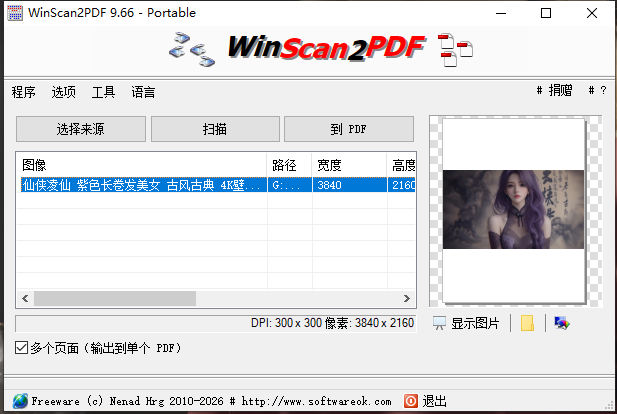Open the 程序 menu
This screenshot has width=617, height=414.
(x=24, y=92)
